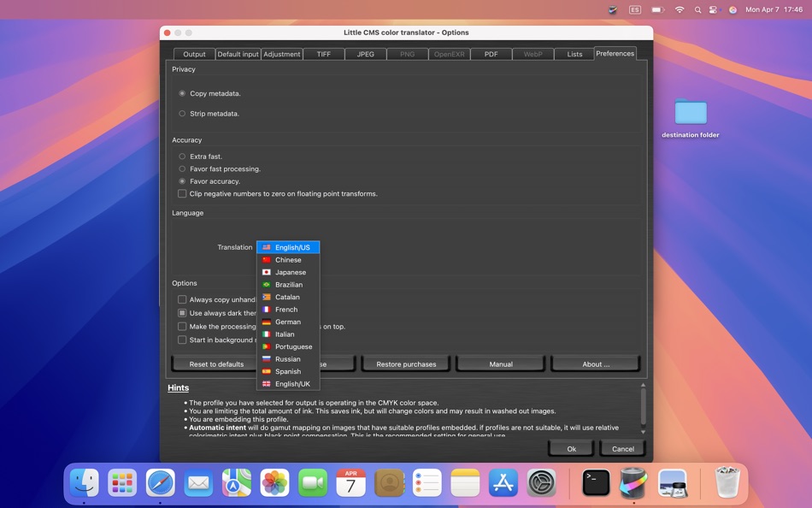Click the Hints panel scrollbar
The height and width of the screenshot is (508, 812).
pos(643,409)
